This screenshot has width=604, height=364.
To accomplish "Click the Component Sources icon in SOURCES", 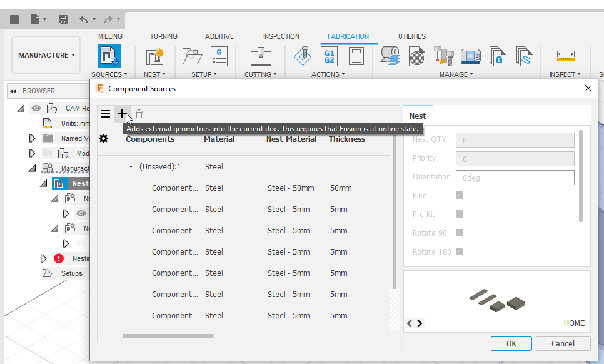I will [x=109, y=56].
